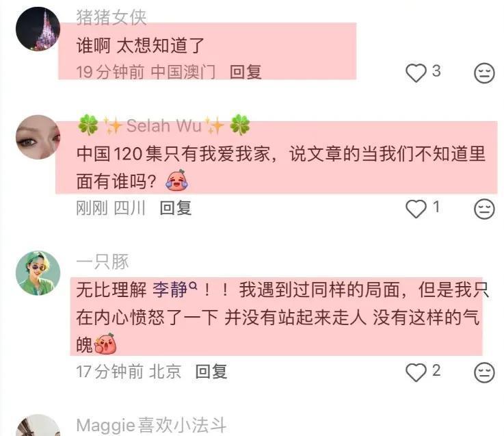Open the partially visible avatar of Maggie喜欢小法斗

pyautogui.click(x=38, y=425)
